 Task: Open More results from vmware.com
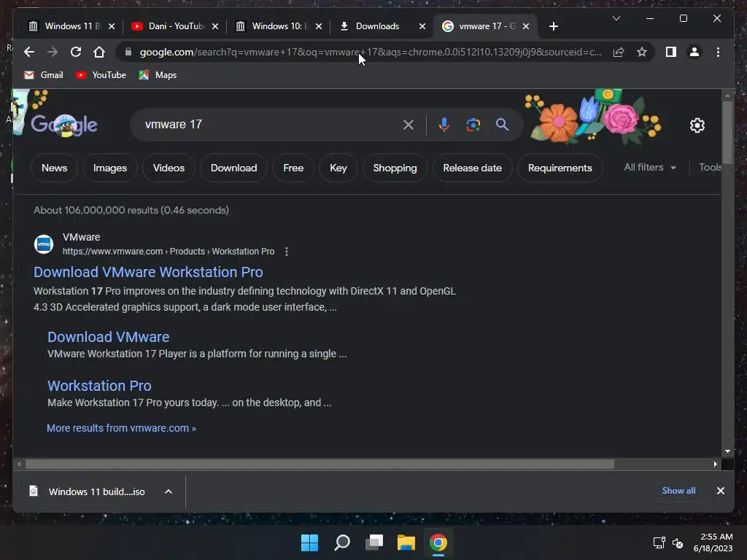(x=121, y=428)
